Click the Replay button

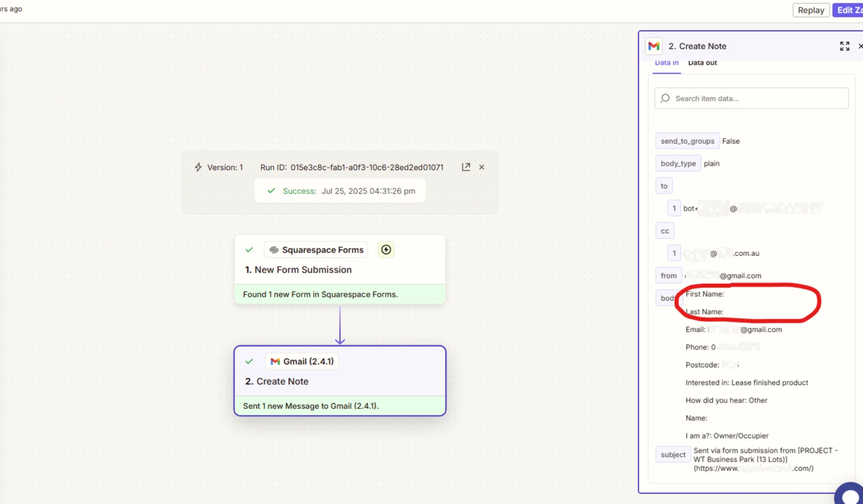coord(810,10)
